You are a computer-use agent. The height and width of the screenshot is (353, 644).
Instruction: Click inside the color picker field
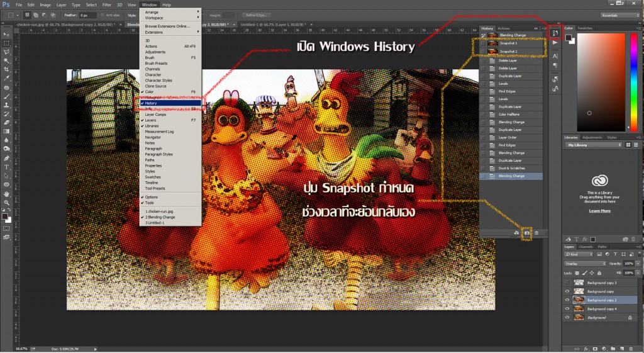point(601,82)
